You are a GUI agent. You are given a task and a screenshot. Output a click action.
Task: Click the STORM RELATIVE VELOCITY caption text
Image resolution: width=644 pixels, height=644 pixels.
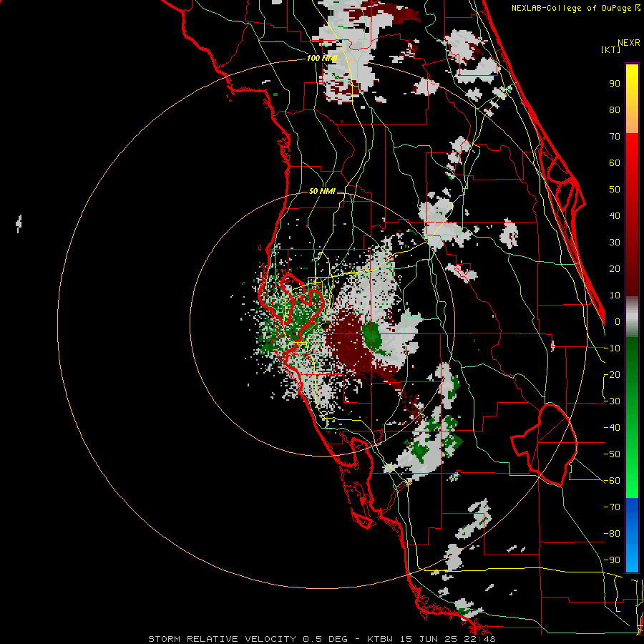[222, 639]
